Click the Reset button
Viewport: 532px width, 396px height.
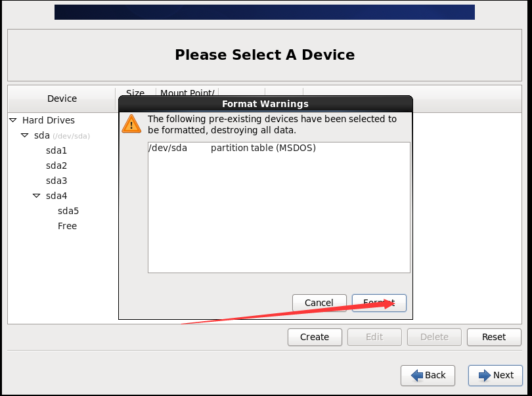click(494, 337)
